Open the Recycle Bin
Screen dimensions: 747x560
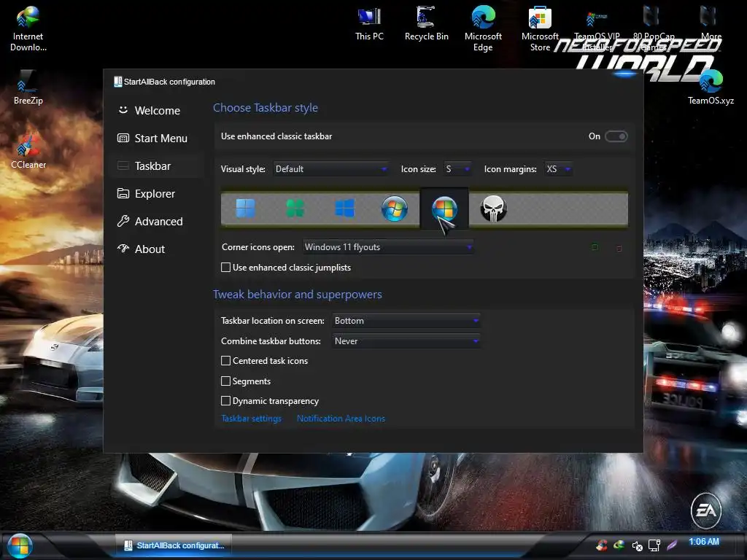point(426,24)
